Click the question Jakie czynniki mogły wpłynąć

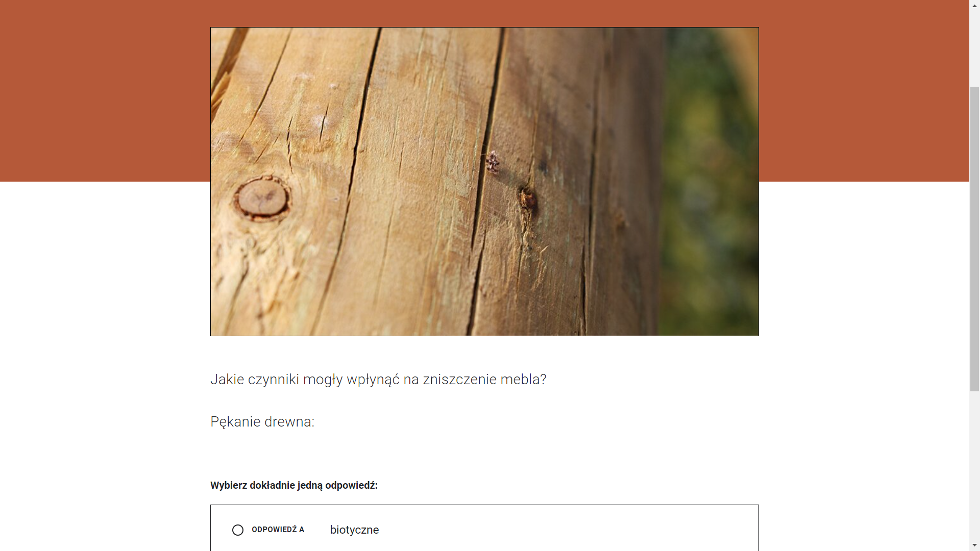tap(378, 380)
